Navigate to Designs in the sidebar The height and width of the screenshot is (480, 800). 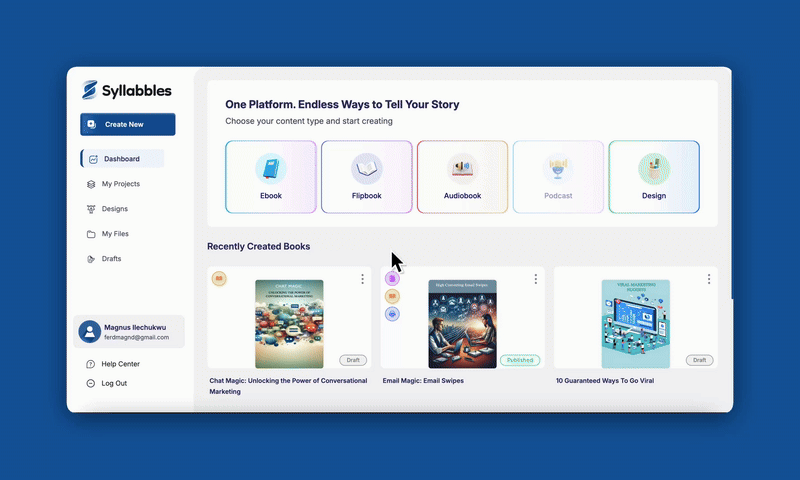114,209
